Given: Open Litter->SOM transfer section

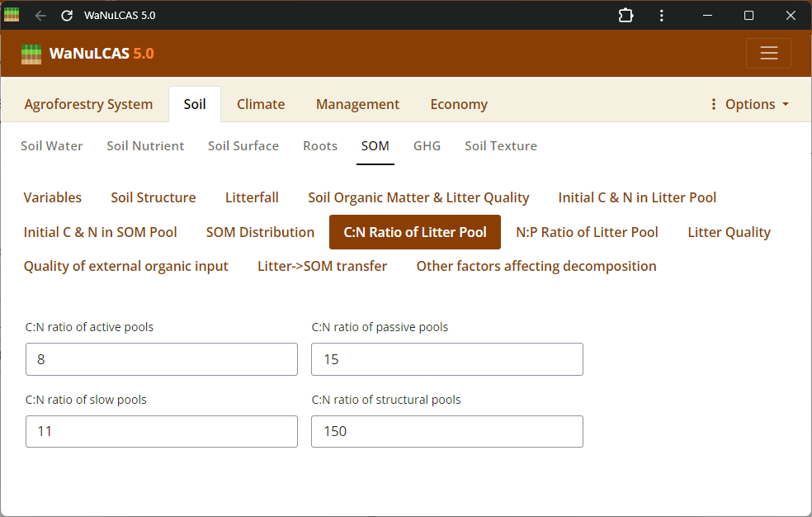Looking at the screenshot, I should 322,266.
